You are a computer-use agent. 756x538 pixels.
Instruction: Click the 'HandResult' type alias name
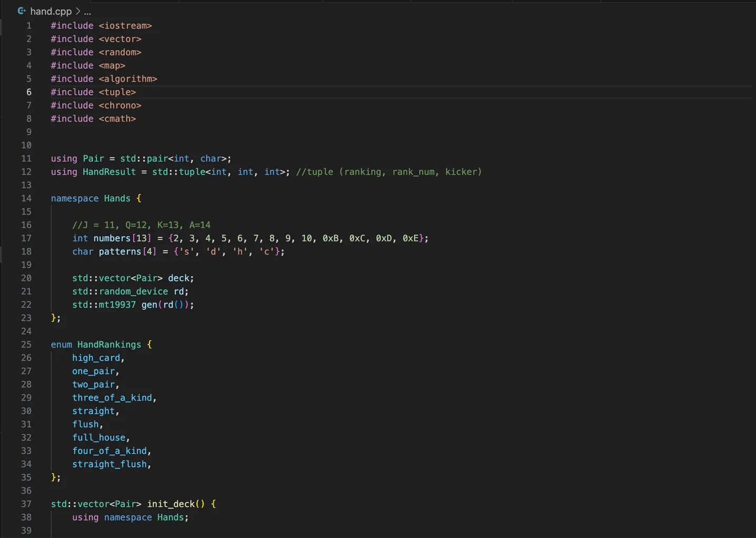109,172
